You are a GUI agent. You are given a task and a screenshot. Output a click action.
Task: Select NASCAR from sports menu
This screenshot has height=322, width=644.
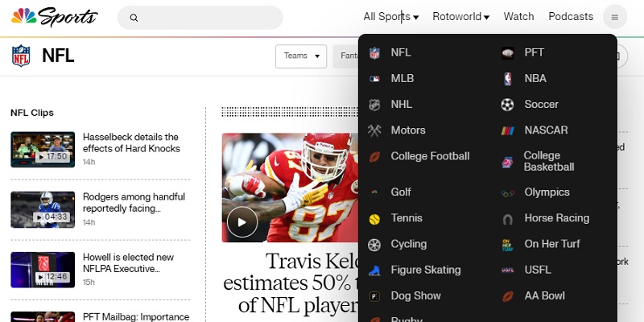tap(546, 130)
